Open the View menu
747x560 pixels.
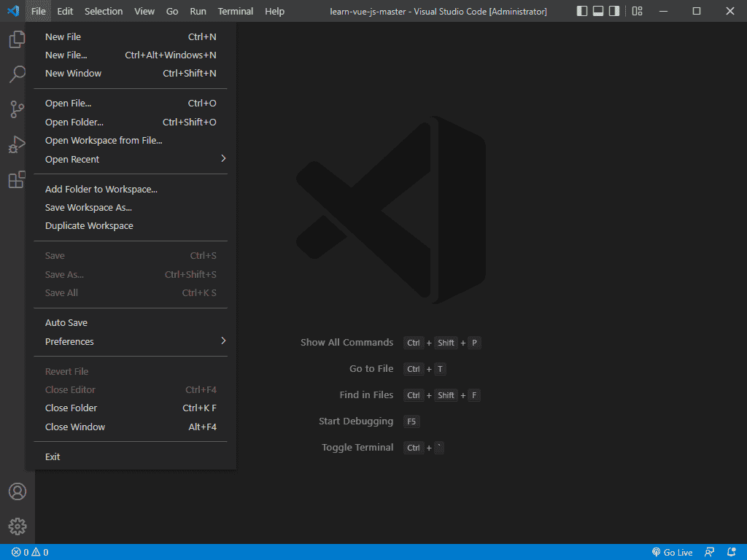(x=144, y=11)
